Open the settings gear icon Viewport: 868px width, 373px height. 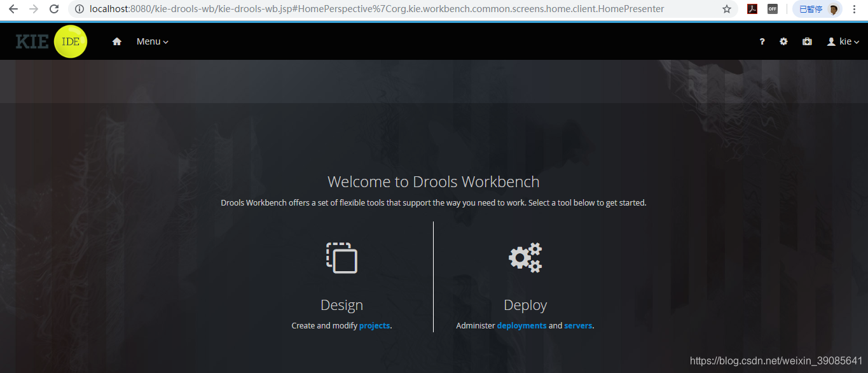point(783,41)
